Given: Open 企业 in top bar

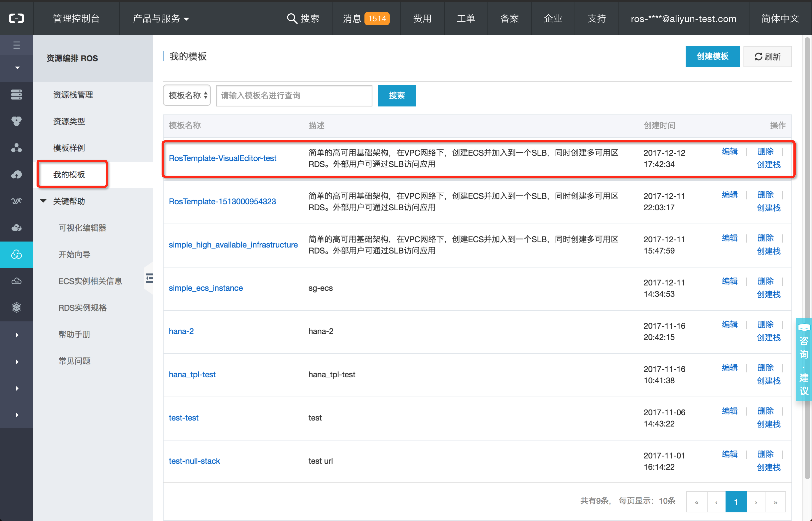Looking at the screenshot, I should 553,19.
